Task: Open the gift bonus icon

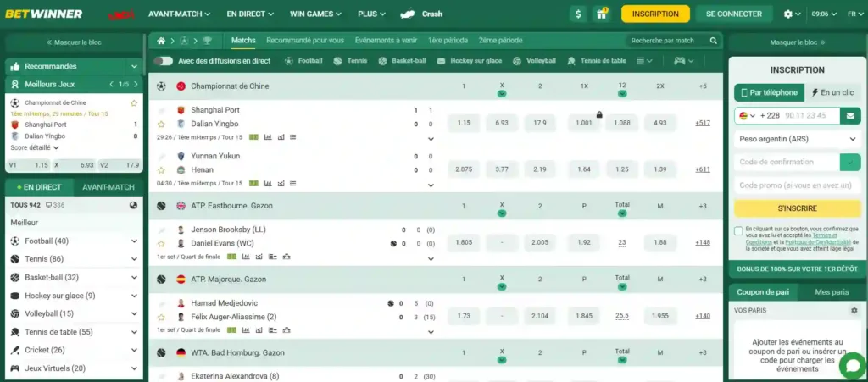Action: coord(601,14)
